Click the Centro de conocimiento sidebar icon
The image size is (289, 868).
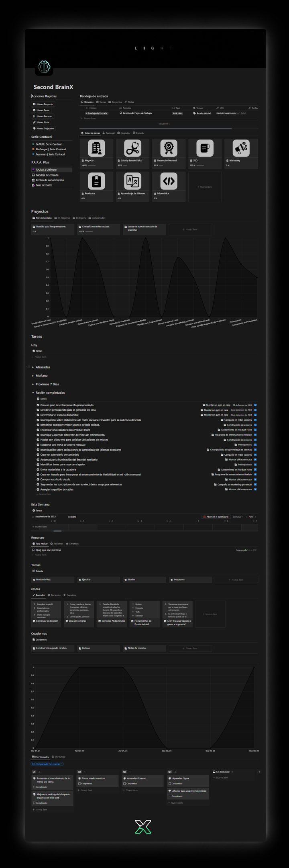click(33, 180)
